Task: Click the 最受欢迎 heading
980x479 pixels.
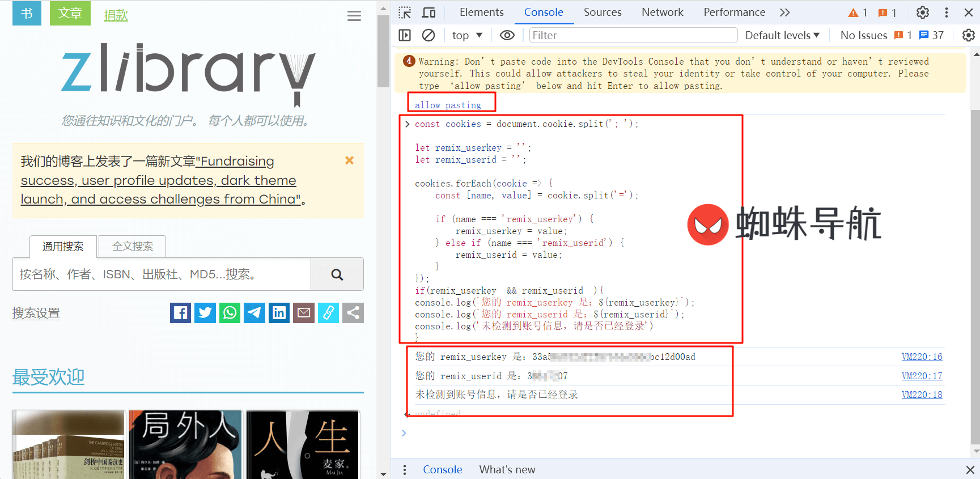Action: pyautogui.click(x=49, y=377)
